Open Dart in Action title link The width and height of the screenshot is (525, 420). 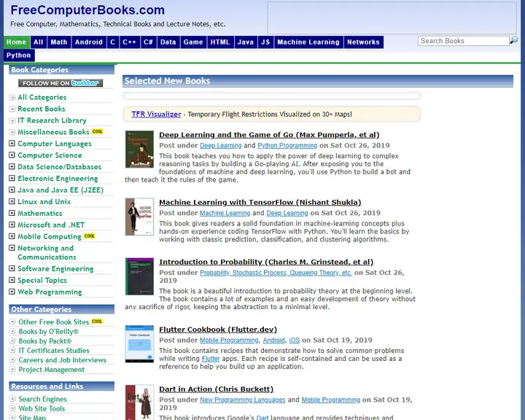[217, 389]
